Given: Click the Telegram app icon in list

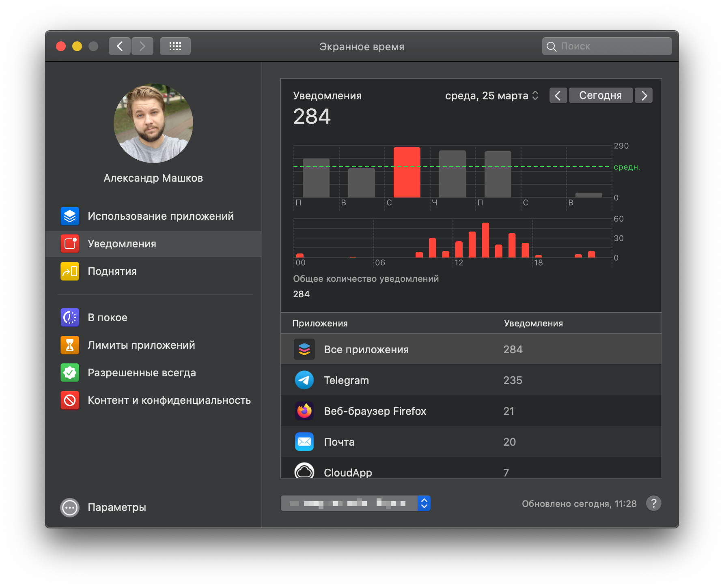Looking at the screenshot, I should (x=304, y=380).
